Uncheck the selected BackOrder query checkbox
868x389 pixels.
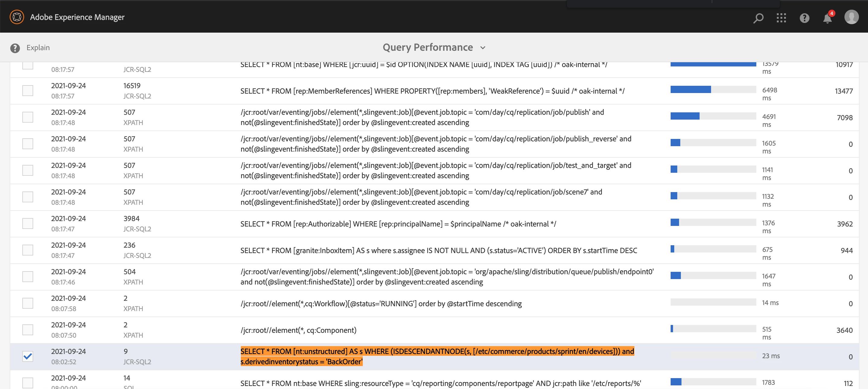(28, 356)
